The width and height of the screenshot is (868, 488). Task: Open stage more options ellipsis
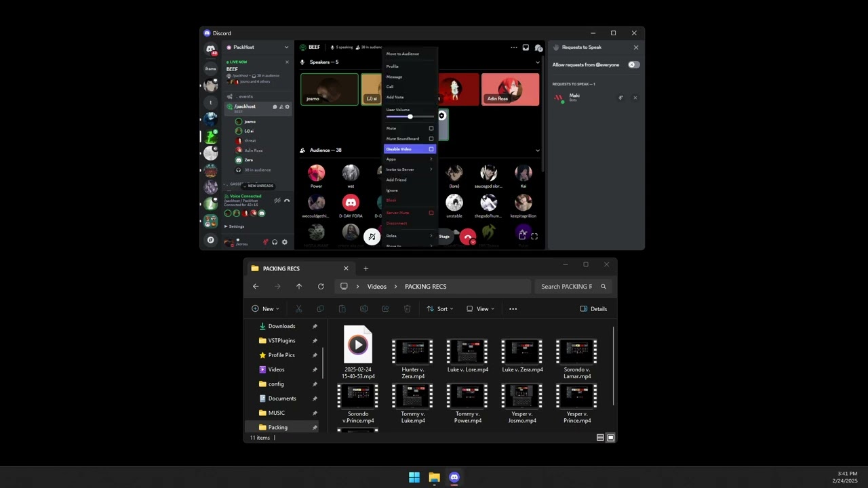coord(513,47)
